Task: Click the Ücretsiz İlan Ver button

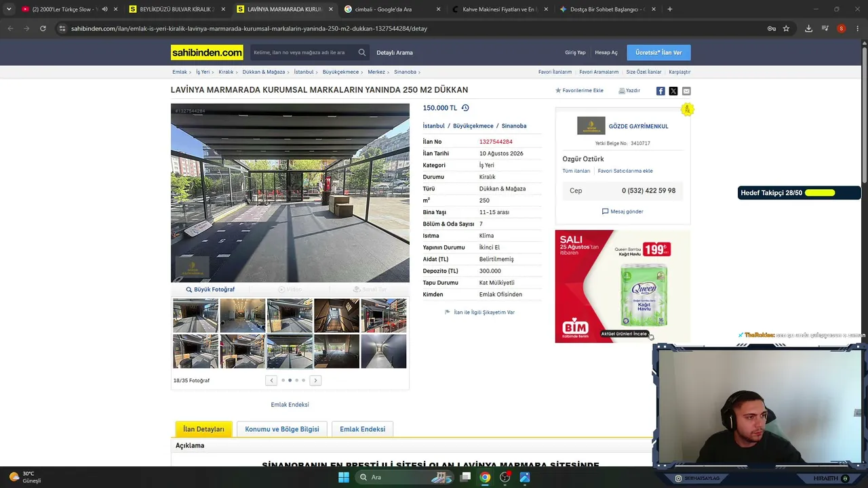Action: (658, 52)
